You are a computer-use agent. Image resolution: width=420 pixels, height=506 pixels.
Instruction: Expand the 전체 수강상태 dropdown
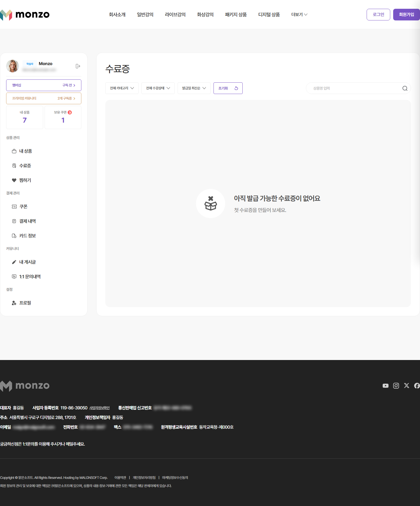point(158,88)
